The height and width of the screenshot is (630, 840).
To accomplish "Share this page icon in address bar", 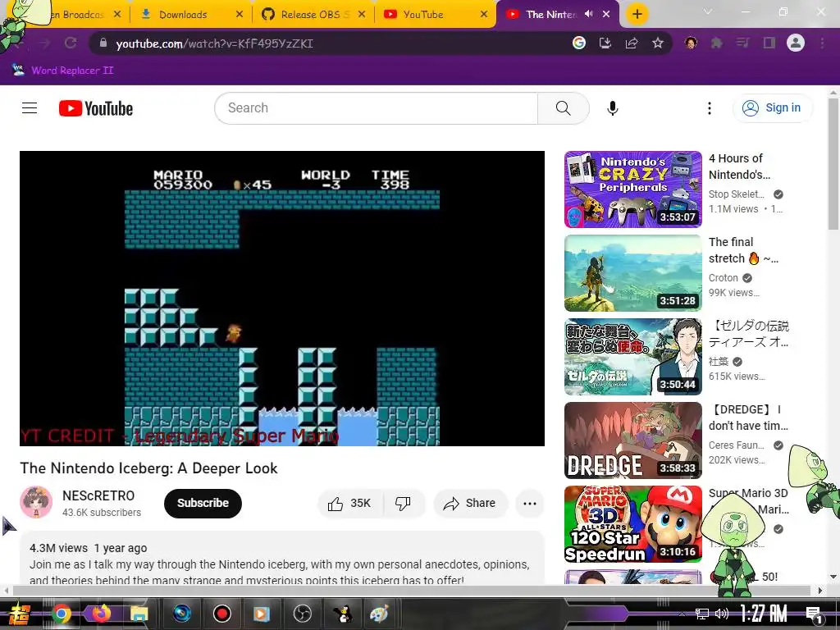I will [631, 43].
